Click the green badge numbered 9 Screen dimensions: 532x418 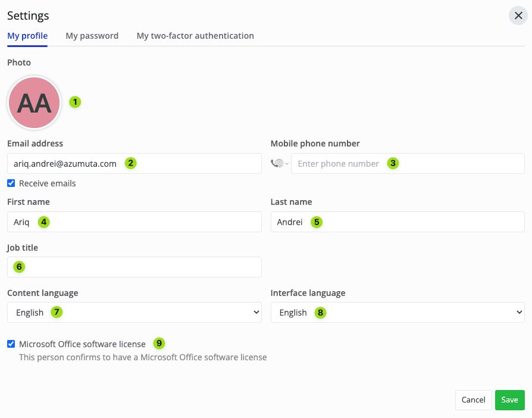pos(159,344)
